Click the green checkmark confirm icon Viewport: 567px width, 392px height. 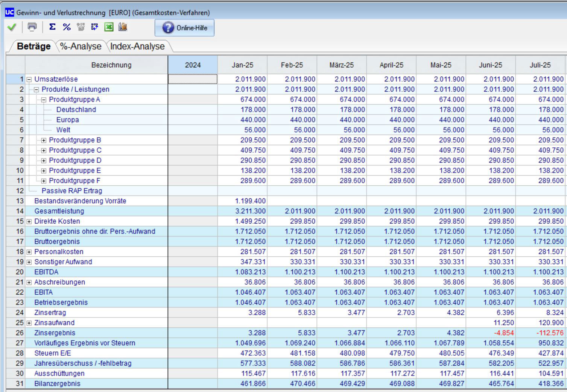click(x=12, y=27)
